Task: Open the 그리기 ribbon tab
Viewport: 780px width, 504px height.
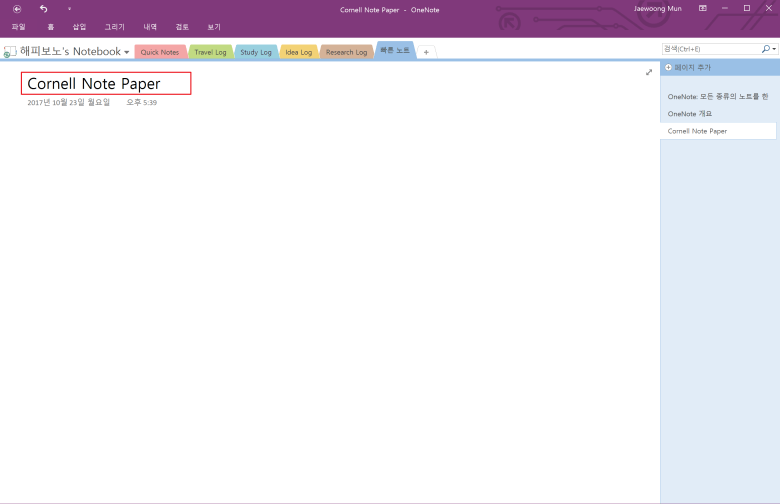Action: [x=114, y=27]
